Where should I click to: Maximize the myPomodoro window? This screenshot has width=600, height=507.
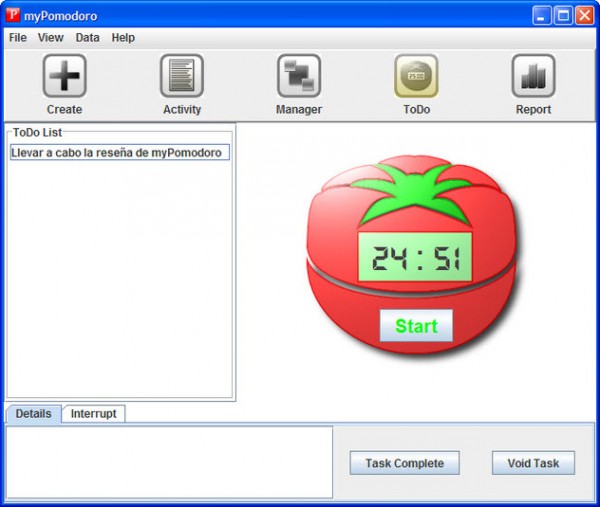(x=563, y=16)
